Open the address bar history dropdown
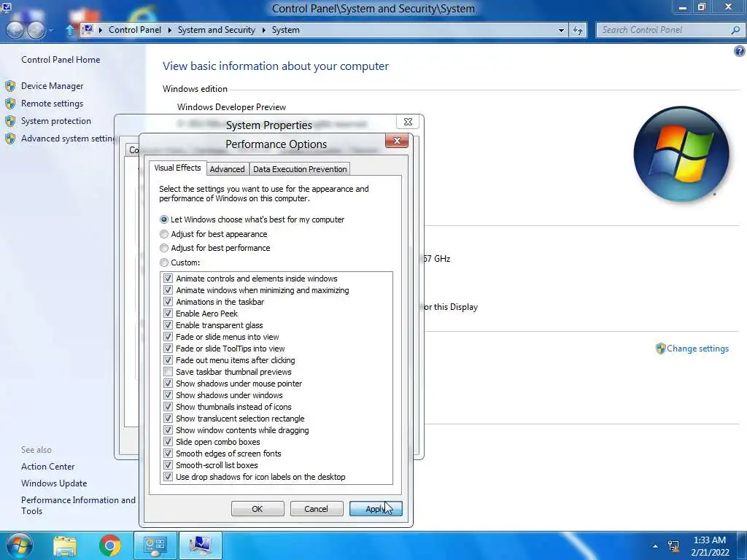The width and height of the screenshot is (747, 560). [x=561, y=30]
